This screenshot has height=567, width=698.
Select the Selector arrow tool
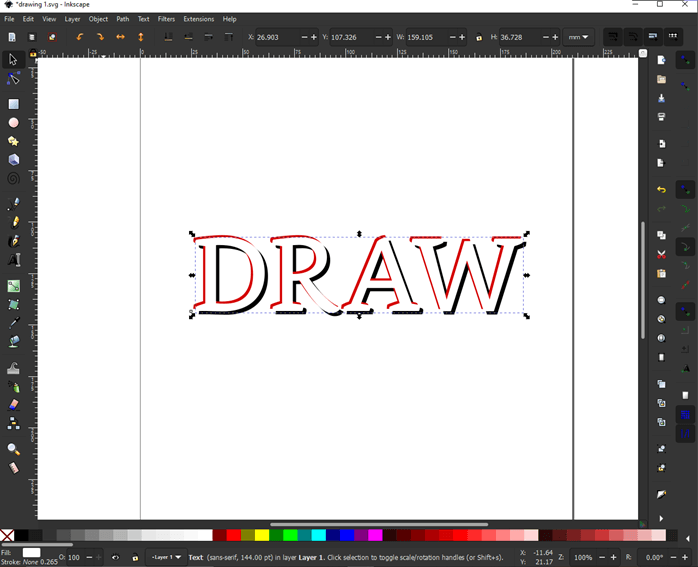click(x=13, y=59)
